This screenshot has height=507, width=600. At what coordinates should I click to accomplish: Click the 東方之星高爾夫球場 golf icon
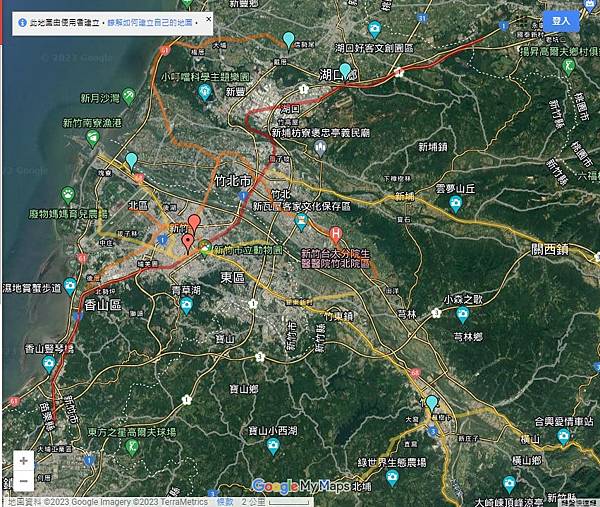coord(132,447)
